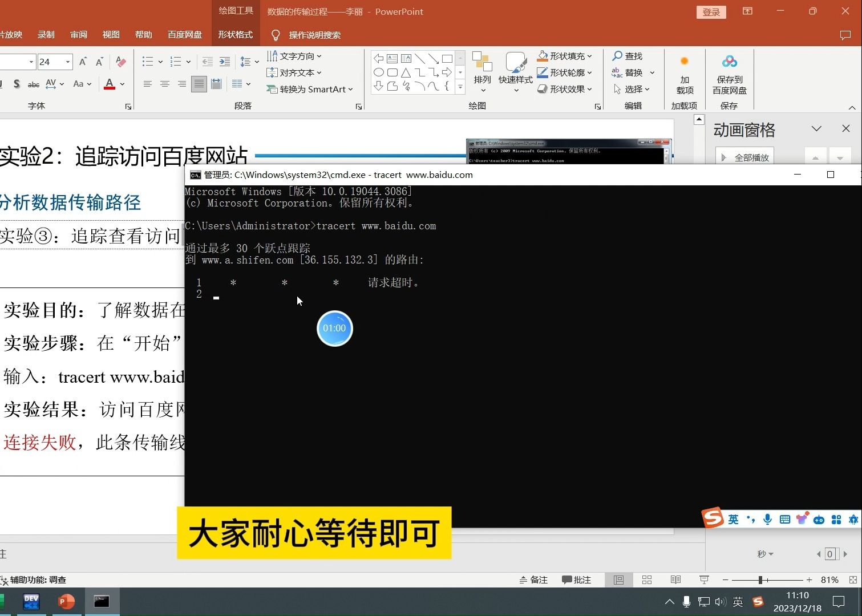Toggle strikethrough formatting on selected text

click(33, 84)
